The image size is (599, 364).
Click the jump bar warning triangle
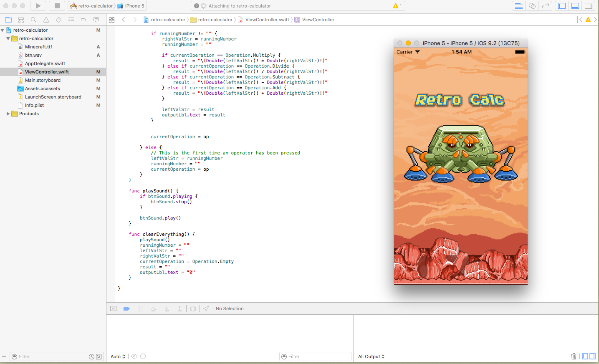click(588, 20)
